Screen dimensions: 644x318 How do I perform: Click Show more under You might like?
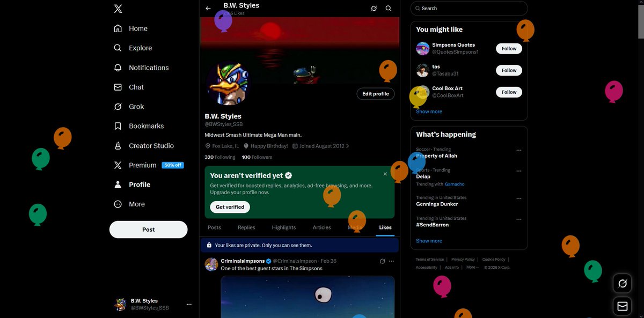point(429,112)
